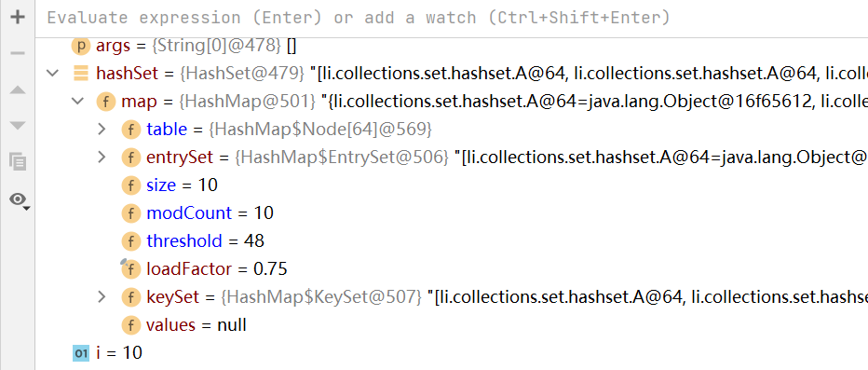This screenshot has width=868, height=370.
Task: Expand the entrySet field node
Action: pos(102,158)
